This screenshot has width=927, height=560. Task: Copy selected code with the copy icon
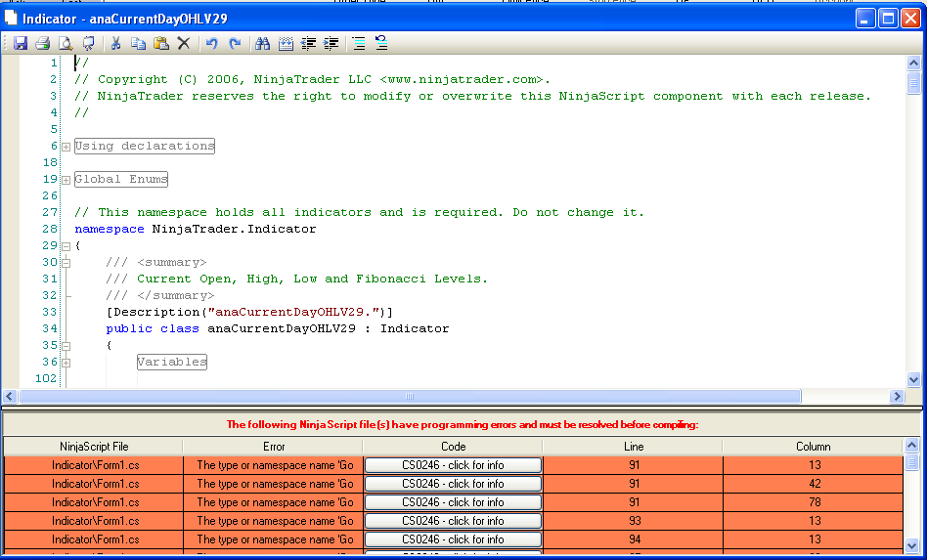(x=138, y=43)
